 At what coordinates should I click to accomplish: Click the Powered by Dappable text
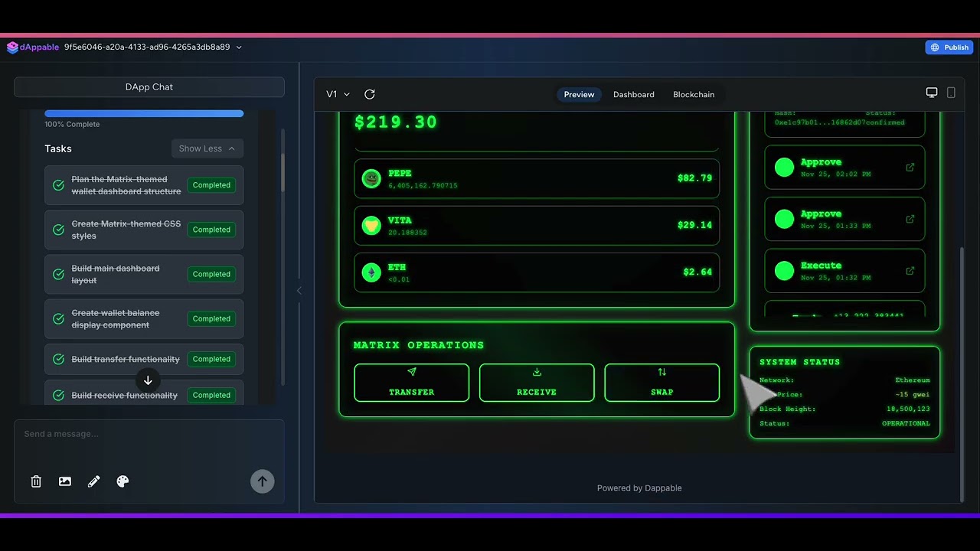[639, 488]
